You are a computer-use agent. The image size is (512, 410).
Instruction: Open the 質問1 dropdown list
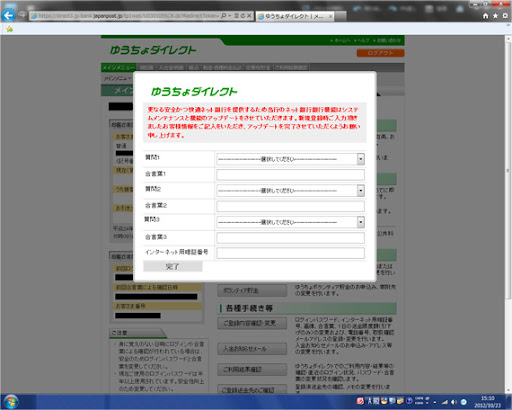(x=290, y=159)
